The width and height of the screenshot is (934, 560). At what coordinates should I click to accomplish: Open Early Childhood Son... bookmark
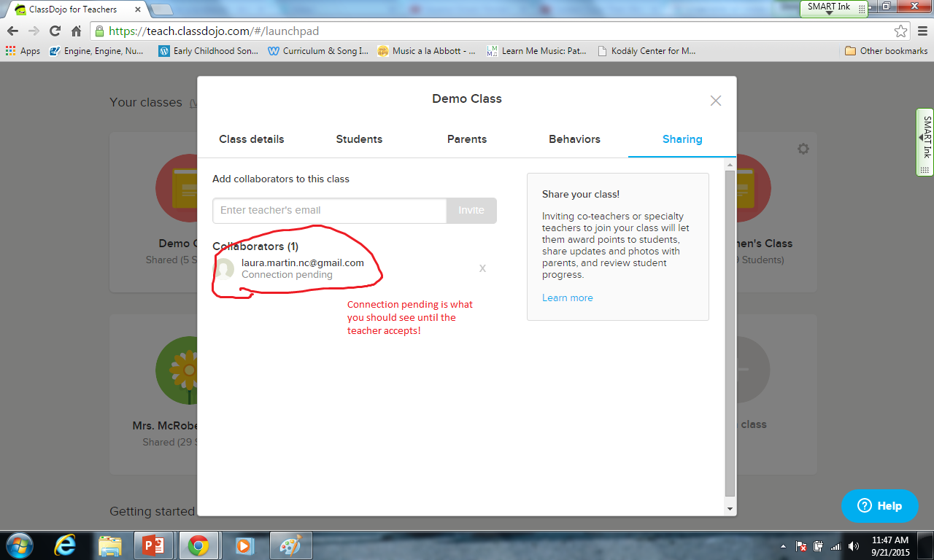pyautogui.click(x=208, y=51)
